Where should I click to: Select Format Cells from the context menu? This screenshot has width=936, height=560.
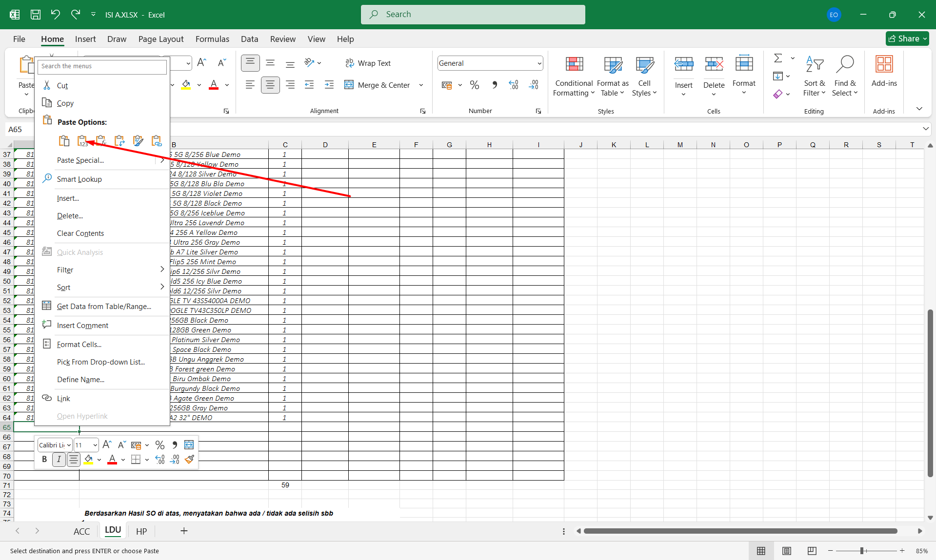pos(79,345)
